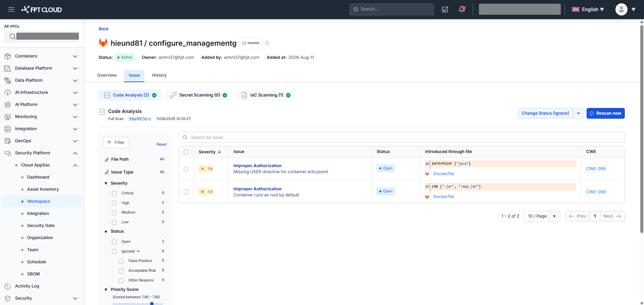Click the FPT Cloud logo

42,9
